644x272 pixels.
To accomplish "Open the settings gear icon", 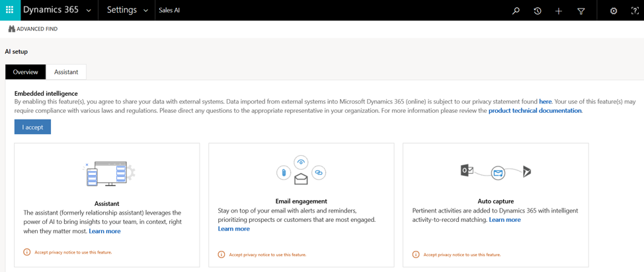I will pos(614,11).
